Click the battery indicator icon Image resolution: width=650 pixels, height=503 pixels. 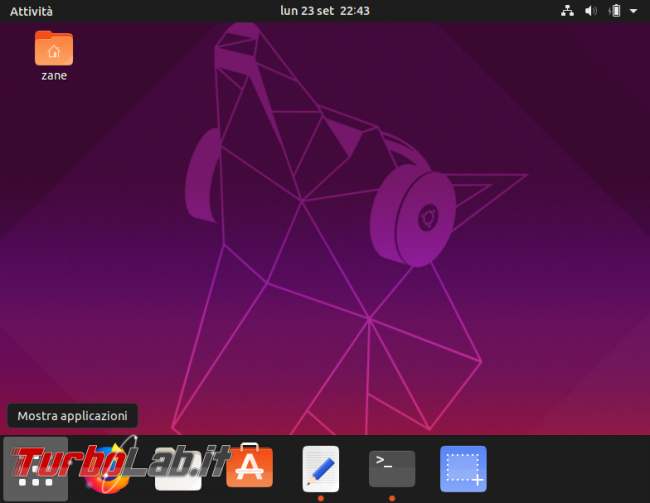click(615, 11)
